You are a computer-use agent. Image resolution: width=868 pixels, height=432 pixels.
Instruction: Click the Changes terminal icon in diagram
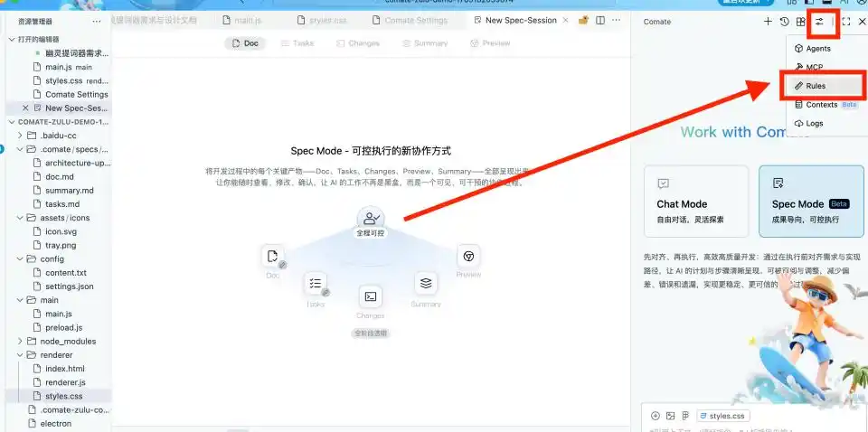(x=371, y=297)
